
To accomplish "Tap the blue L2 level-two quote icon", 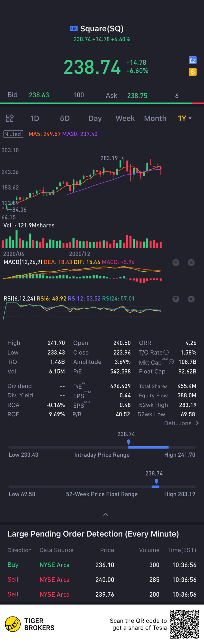I will coord(193,60).
